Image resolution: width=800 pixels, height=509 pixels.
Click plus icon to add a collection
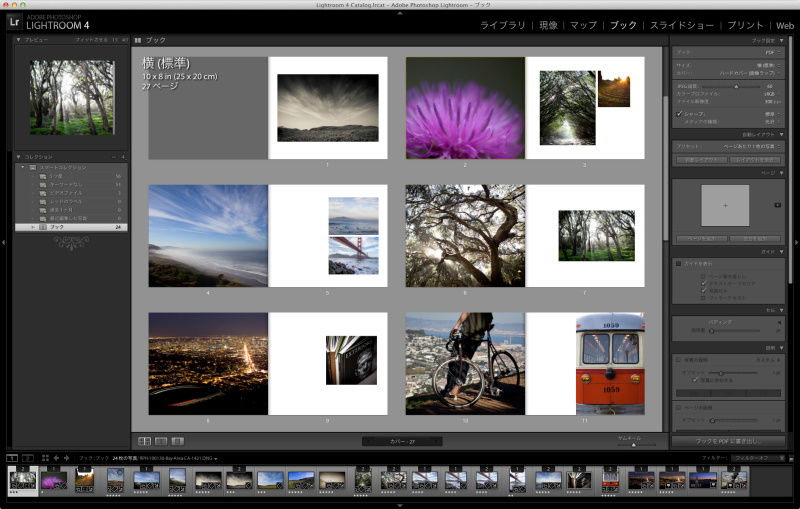coord(123,157)
